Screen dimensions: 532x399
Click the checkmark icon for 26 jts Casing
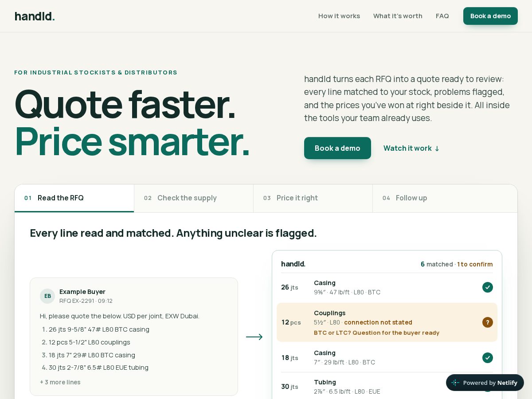tap(488, 287)
